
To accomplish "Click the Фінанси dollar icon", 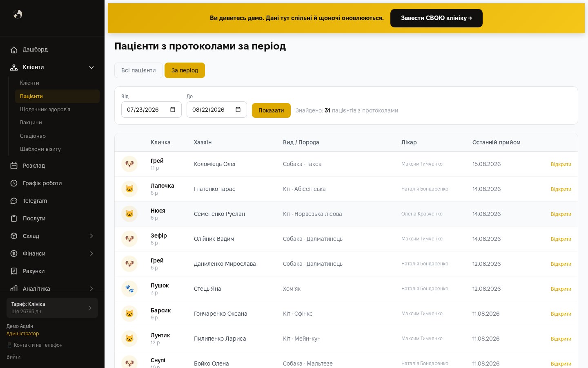I will pos(14,254).
